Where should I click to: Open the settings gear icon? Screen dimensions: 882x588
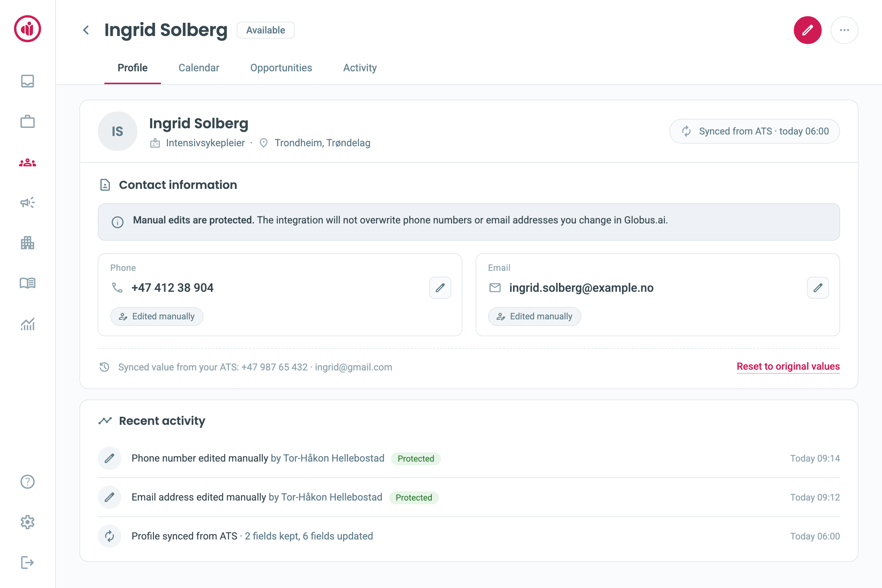coord(27,522)
